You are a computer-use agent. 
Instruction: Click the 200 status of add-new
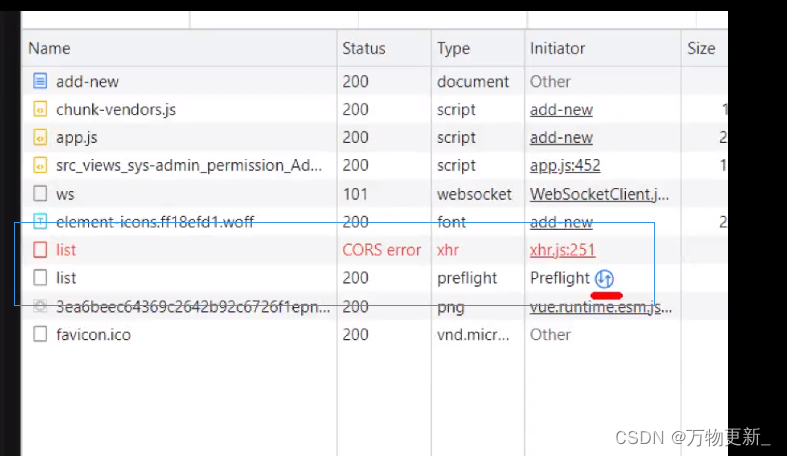[355, 81]
